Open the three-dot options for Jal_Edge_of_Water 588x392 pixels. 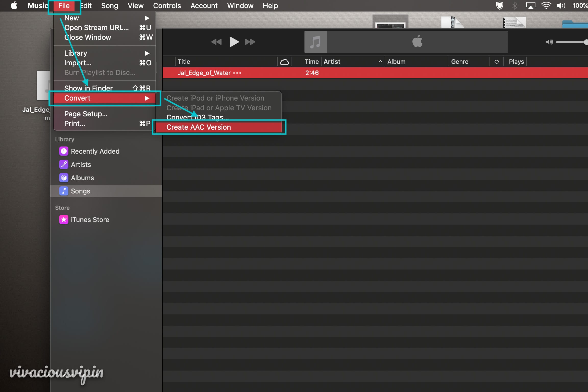tap(237, 73)
